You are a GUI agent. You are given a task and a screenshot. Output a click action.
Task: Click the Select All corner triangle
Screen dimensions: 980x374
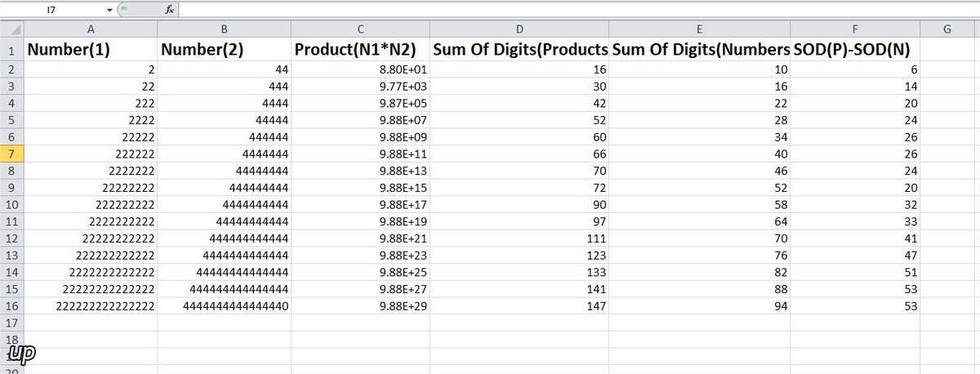click(11, 29)
